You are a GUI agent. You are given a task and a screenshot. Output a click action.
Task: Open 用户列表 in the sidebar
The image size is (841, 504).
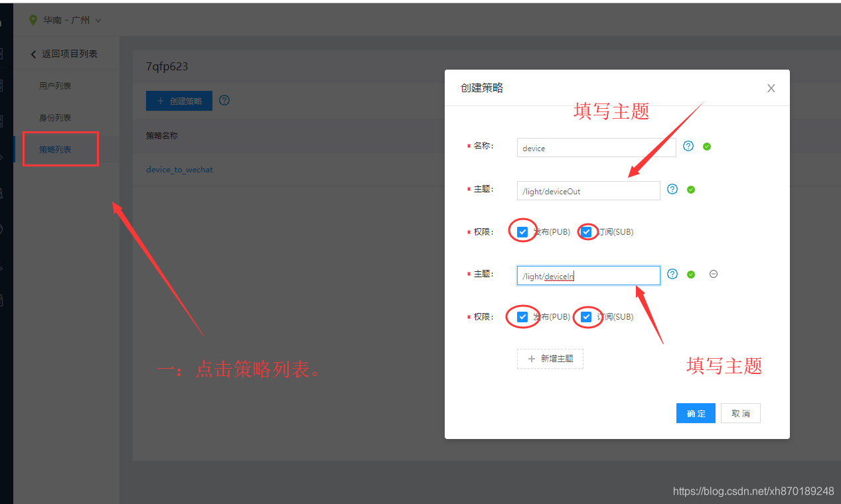click(55, 86)
